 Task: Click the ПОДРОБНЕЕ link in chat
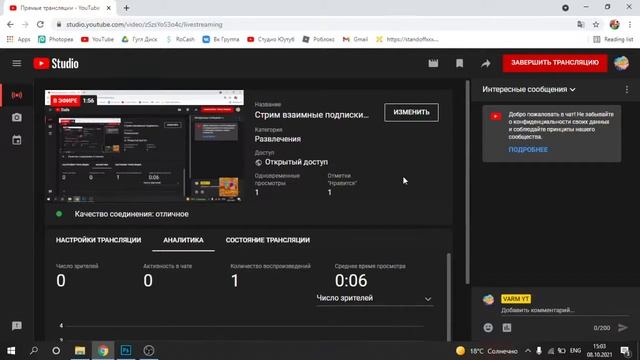tap(528, 149)
